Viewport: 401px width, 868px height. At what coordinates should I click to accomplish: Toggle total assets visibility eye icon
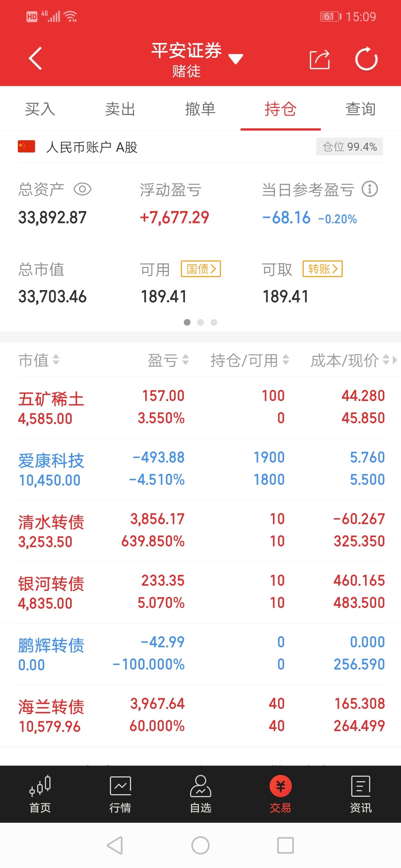pos(82,189)
